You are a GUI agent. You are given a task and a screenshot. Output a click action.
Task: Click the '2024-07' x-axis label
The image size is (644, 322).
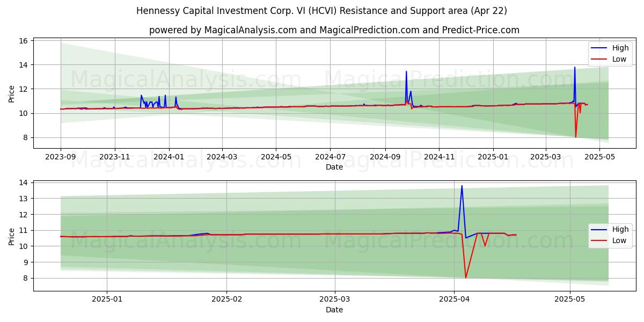coord(330,157)
